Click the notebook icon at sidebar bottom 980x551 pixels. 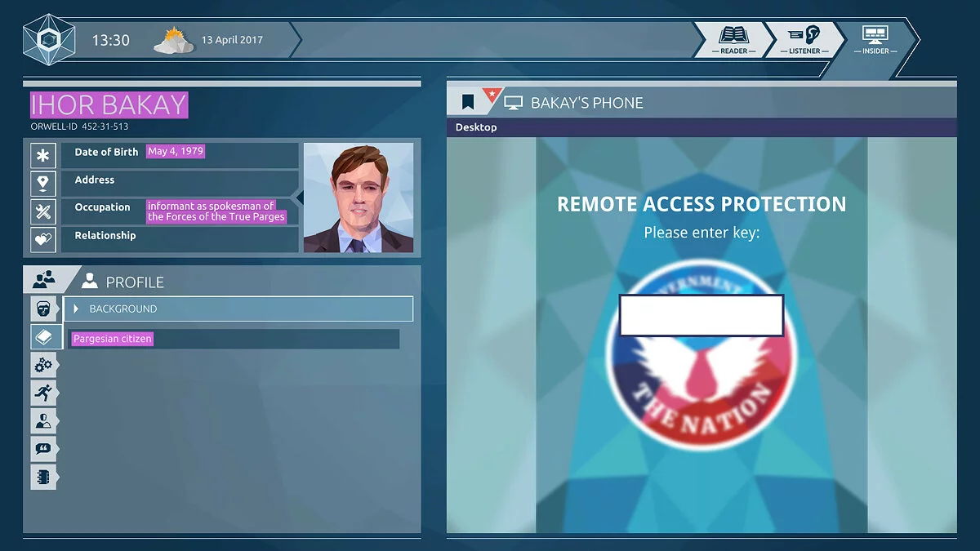click(x=44, y=476)
